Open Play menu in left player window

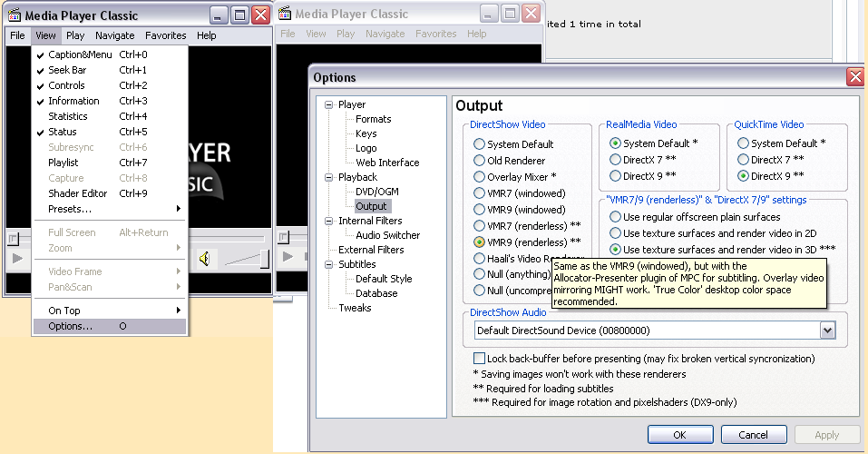pos(75,35)
